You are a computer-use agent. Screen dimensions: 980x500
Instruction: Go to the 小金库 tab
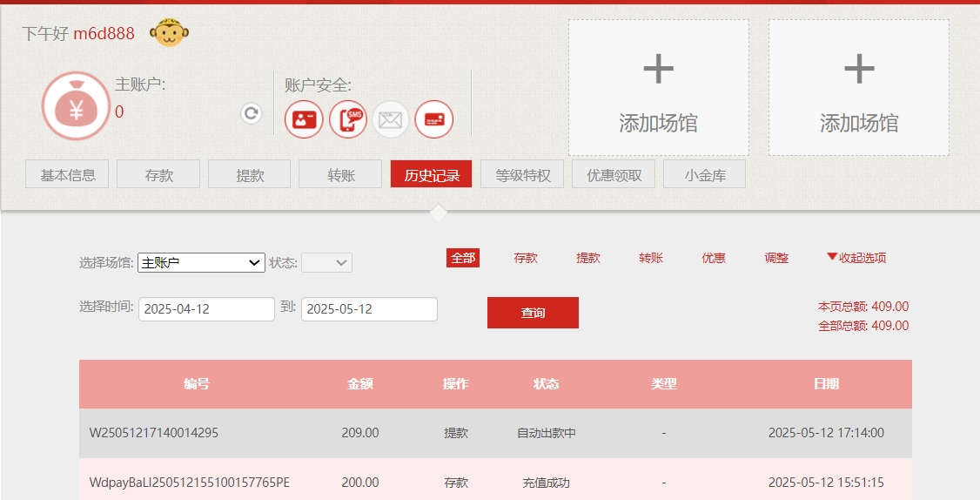click(x=704, y=175)
